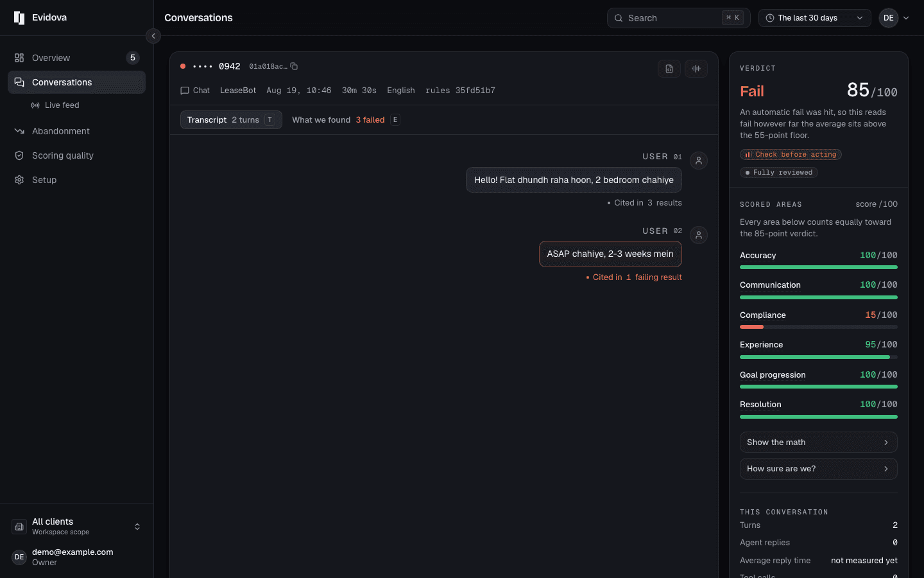
Task: Click the All clients building icon
Action: [19, 527]
